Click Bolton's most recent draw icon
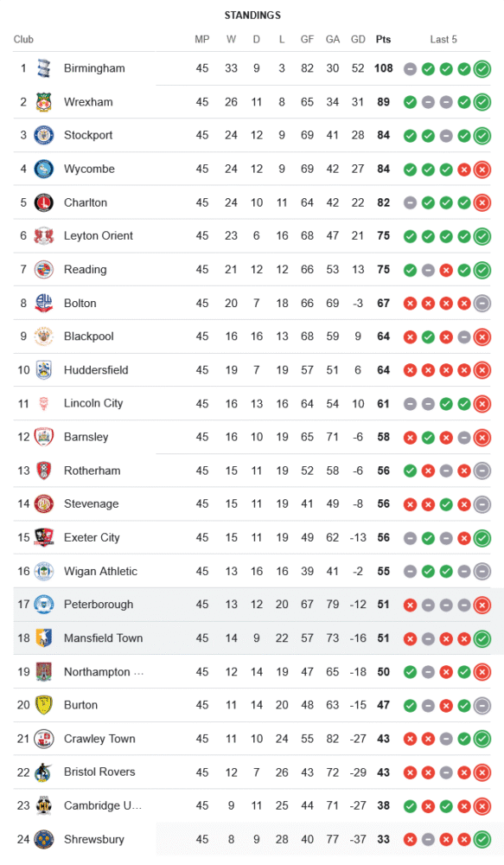The image size is (504, 865). coord(482,304)
